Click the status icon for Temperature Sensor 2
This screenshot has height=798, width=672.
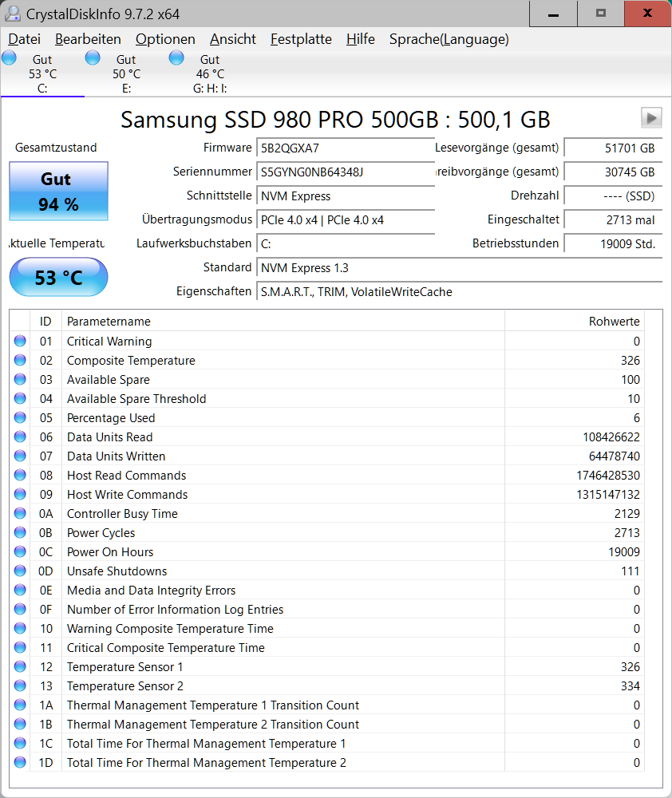click(20, 686)
